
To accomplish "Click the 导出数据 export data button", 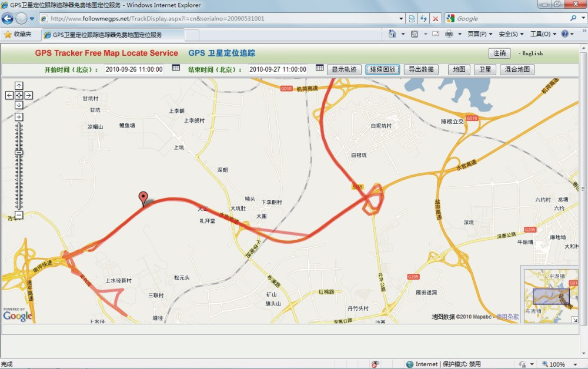I will [421, 70].
